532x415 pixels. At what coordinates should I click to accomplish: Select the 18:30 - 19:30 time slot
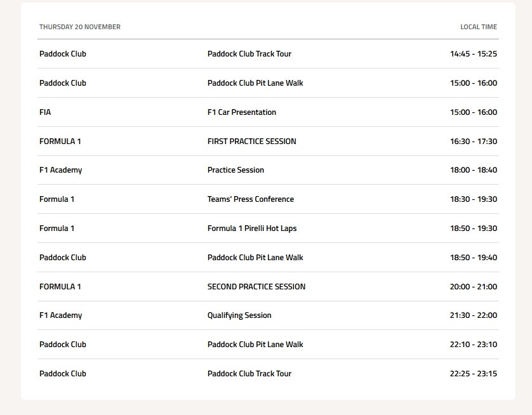(473, 199)
